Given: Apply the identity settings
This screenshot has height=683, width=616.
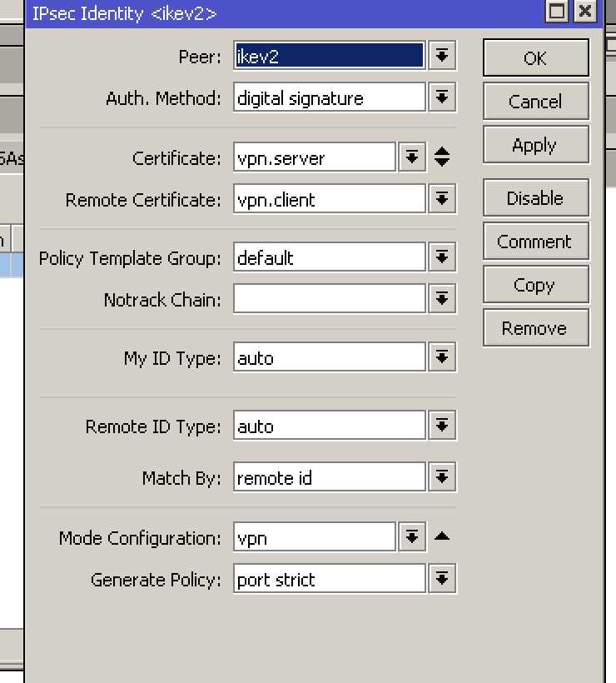Looking at the screenshot, I should click(x=535, y=145).
